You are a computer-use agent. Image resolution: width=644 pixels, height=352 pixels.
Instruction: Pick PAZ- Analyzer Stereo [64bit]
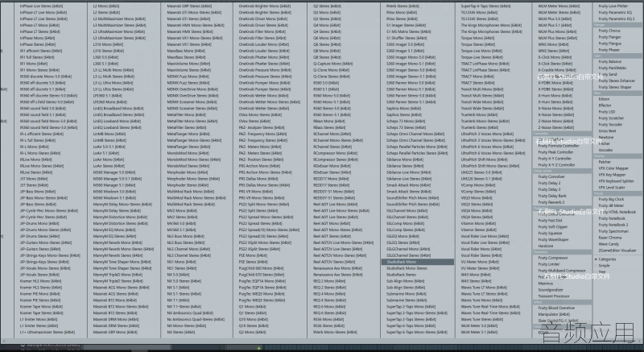pos(262,127)
